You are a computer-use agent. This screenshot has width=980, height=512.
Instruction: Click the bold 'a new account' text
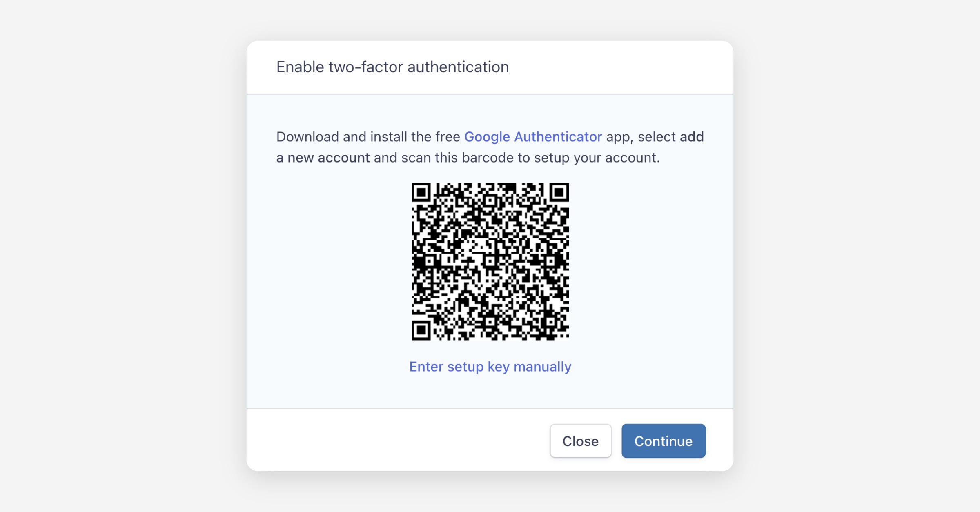[x=323, y=158]
